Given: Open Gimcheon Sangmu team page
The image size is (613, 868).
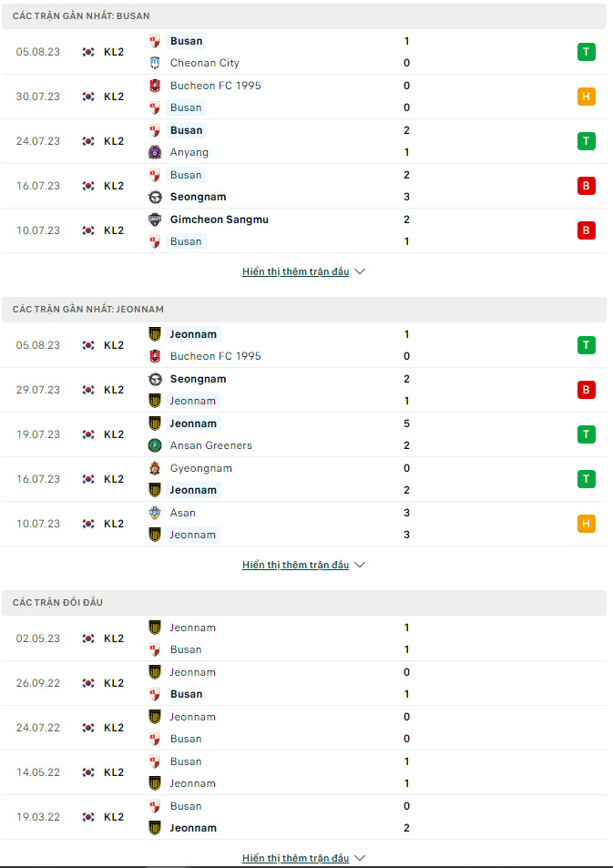Looking at the screenshot, I should pyautogui.click(x=220, y=220).
